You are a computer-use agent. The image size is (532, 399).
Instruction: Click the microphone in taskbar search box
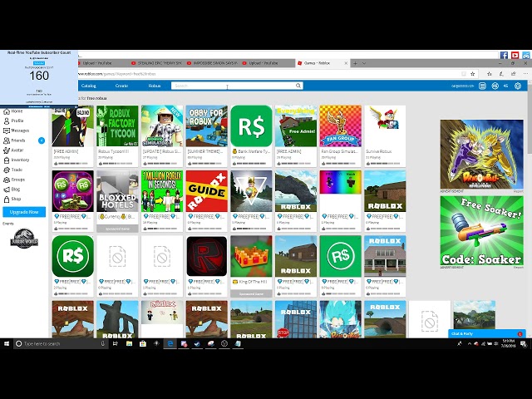click(102, 343)
